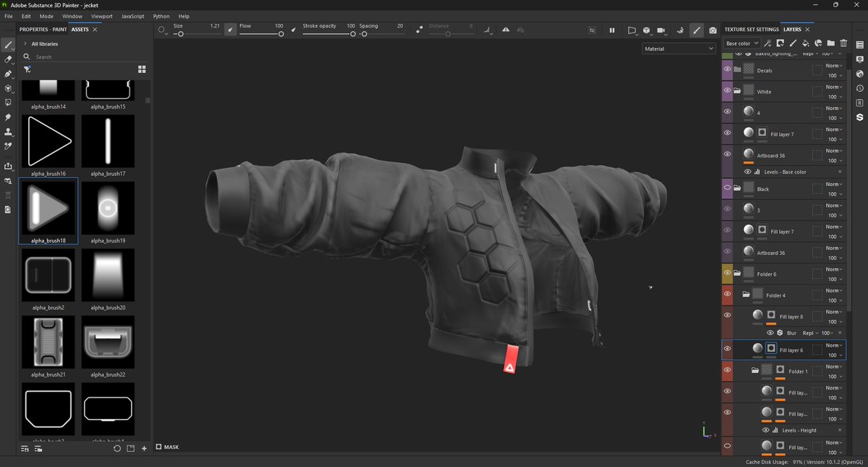Show the Black folder layer
The height and width of the screenshot is (467, 868).
[727, 188]
